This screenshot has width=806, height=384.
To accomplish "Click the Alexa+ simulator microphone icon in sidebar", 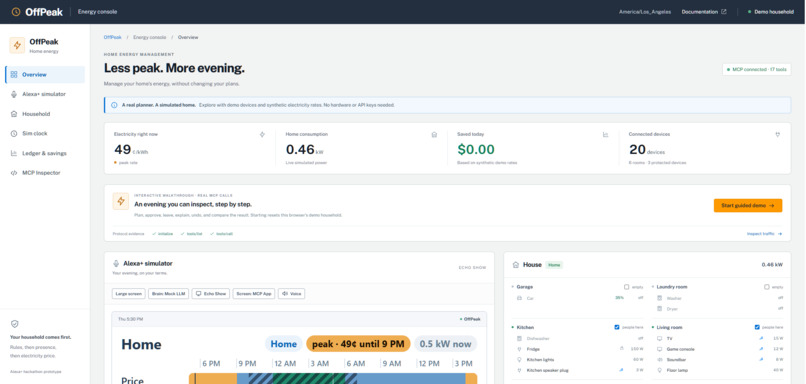I will coord(14,94).
